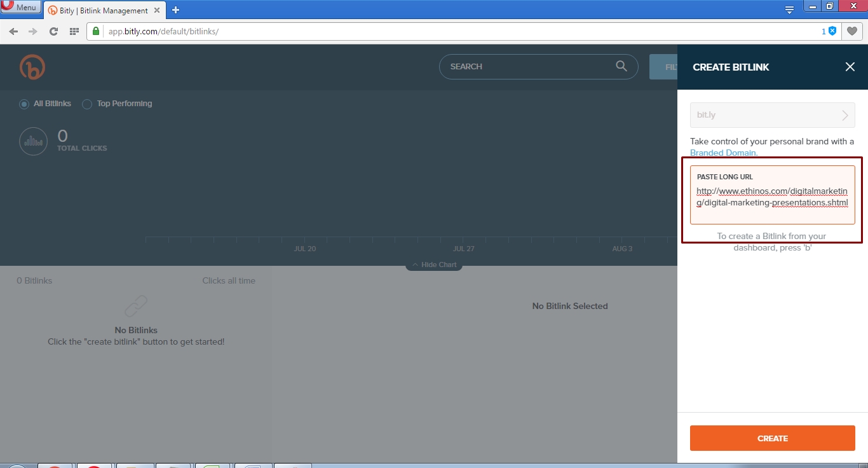Close the Bitly Bitlink Management tab

(157, 10)
